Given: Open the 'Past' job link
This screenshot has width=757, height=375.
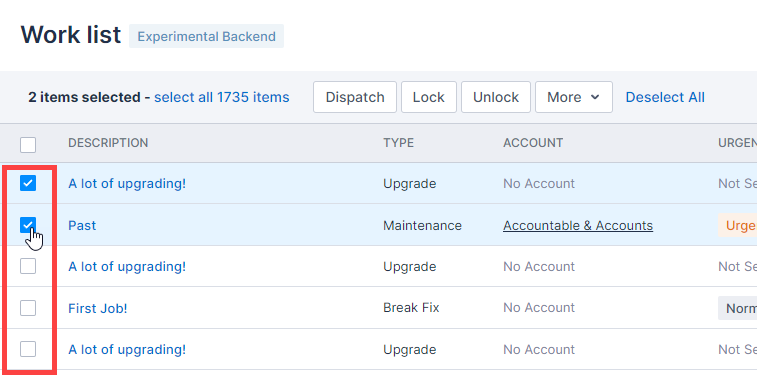Looking at the screenshot, I should point(82,225).
